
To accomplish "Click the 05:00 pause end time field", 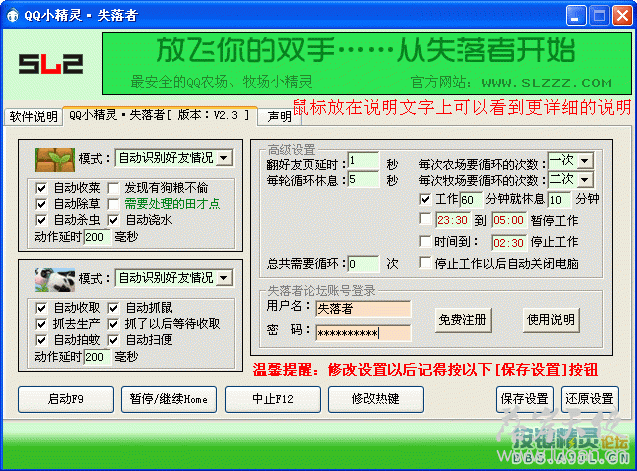I will pos(509,220).
